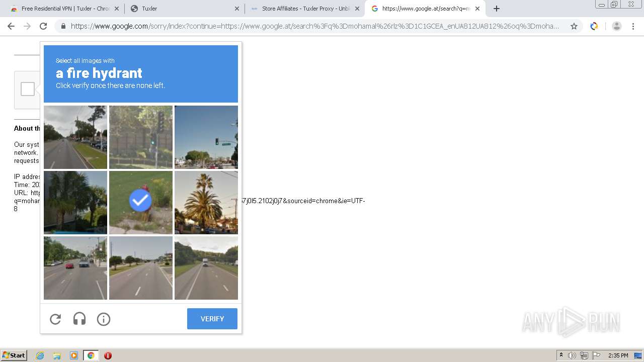
Task: Open volume control in system tray
Action: coord(572,355)
